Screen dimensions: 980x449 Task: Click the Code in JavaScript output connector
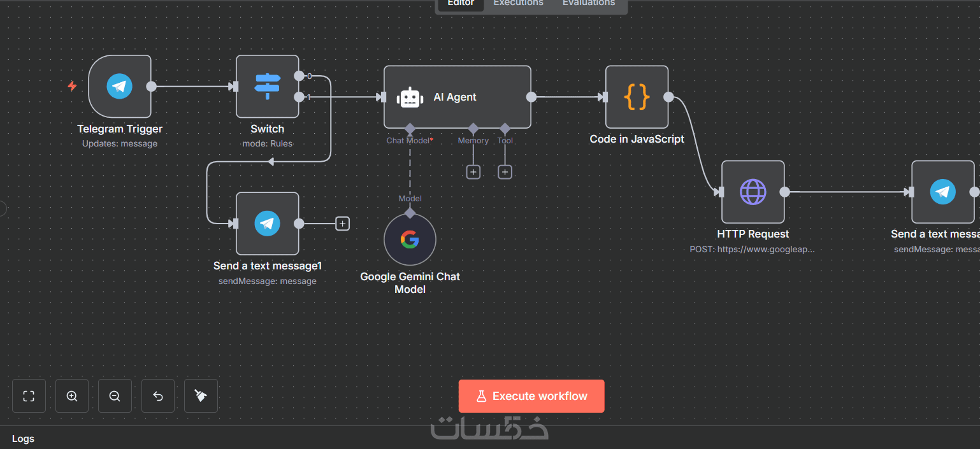click(668, 97)
